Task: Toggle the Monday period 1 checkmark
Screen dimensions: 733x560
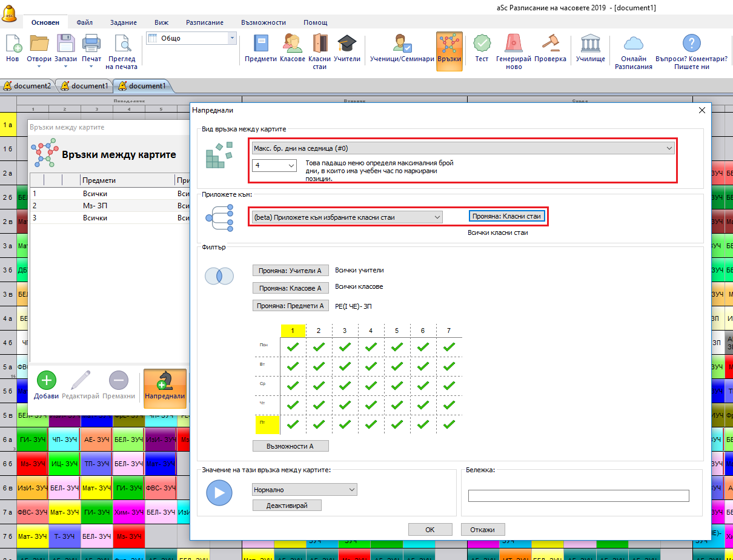Action: click(x=293, y=347)
